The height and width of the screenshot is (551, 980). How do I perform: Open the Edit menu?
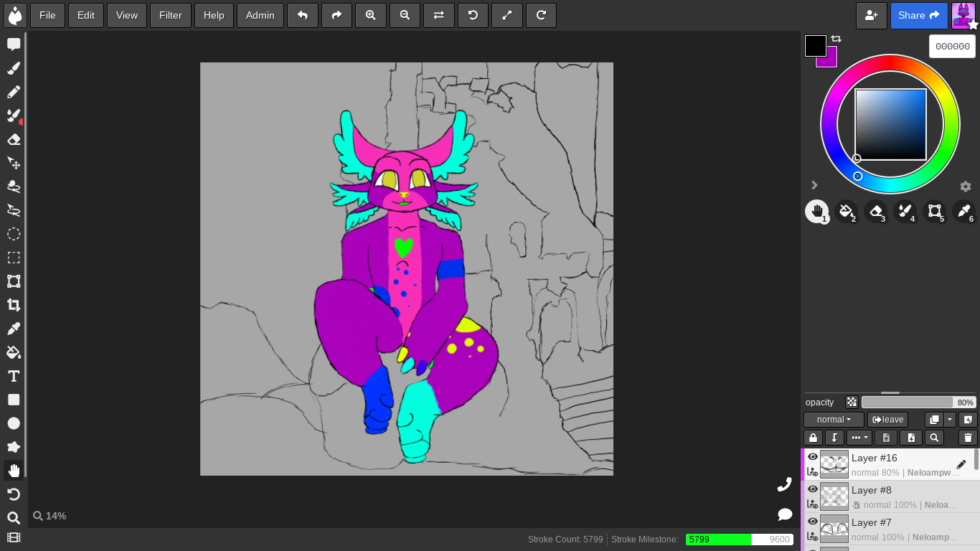[86, 15]
